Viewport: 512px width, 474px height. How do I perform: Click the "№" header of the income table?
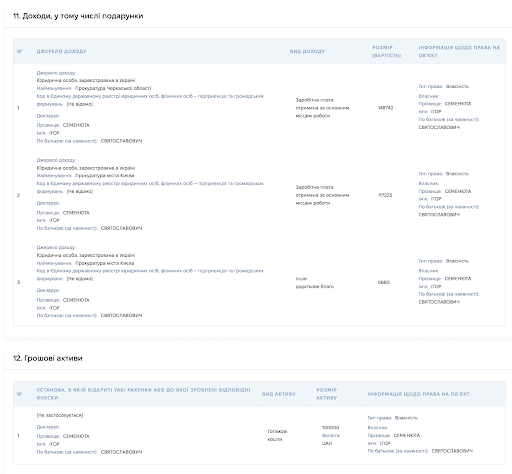pos(19,51)
